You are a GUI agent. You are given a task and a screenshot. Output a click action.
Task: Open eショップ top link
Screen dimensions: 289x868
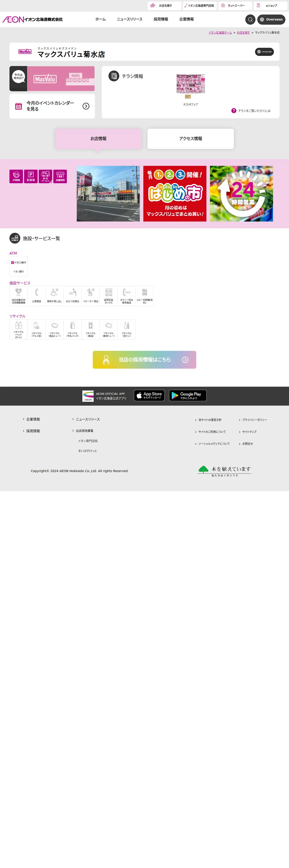point(270,6)
